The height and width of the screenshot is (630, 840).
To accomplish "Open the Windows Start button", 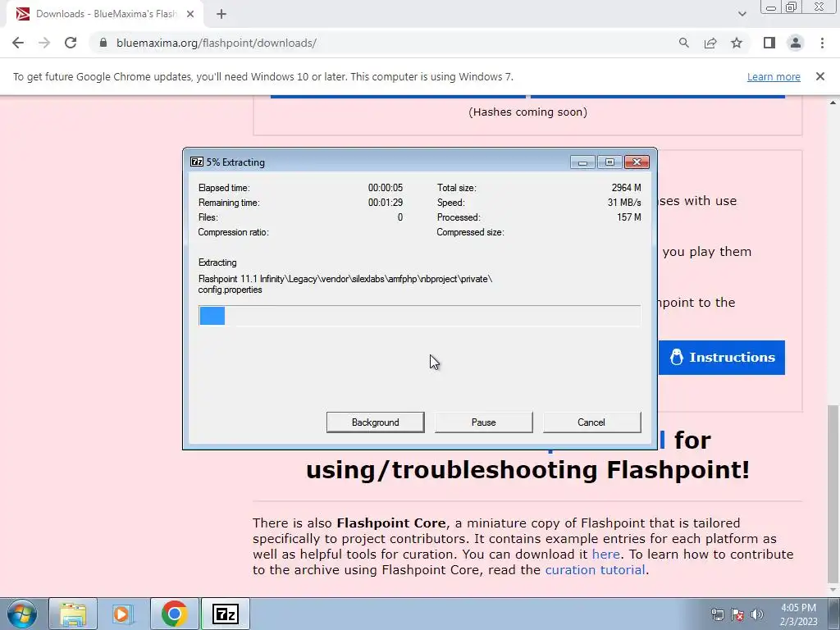I will click(22, 614).
